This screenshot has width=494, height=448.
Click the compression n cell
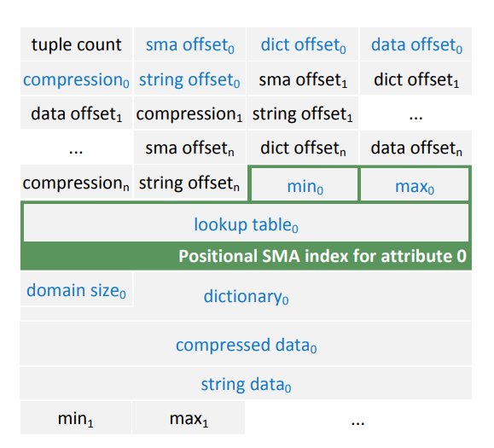(x=76, y=182)
